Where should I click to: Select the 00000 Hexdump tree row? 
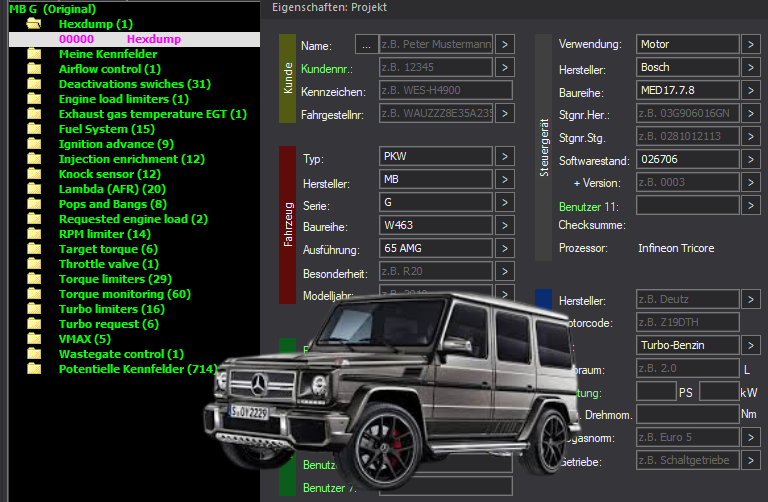pos(134,39)
